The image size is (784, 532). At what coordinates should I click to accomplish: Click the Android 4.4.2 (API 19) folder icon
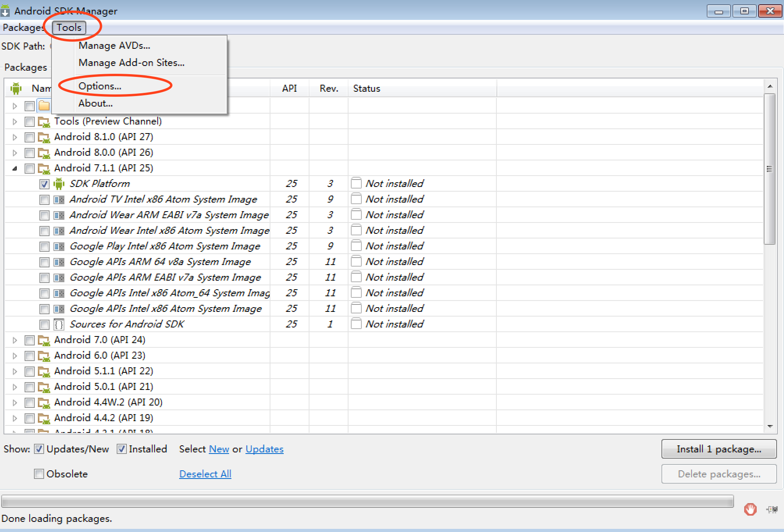[x=44, y=418]
